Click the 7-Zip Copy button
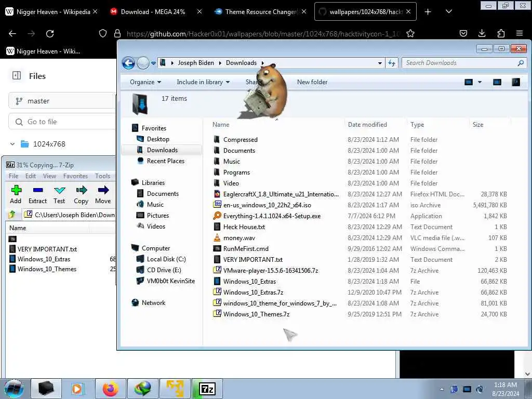 coord(81,194)
